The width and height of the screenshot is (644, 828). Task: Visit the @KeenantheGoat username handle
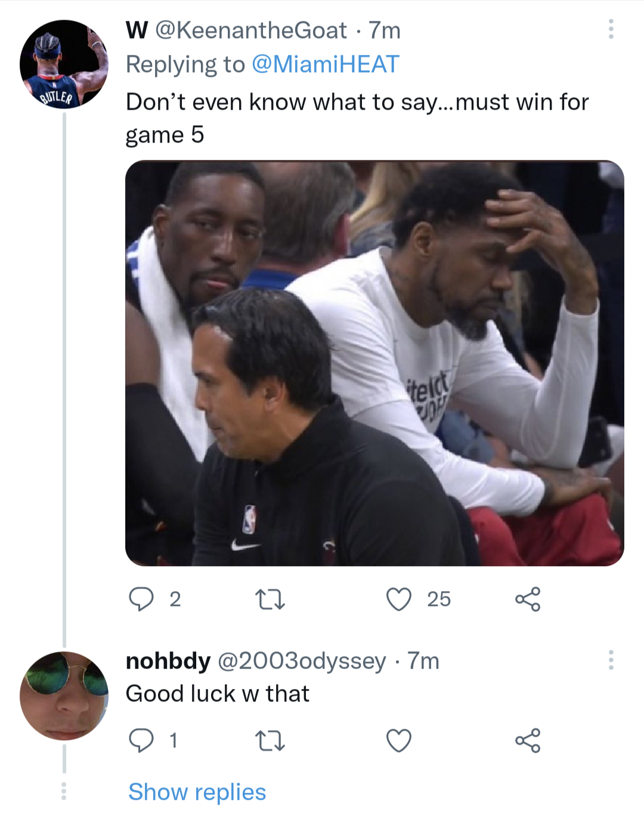pyautogui.click(x=251, y=30)
